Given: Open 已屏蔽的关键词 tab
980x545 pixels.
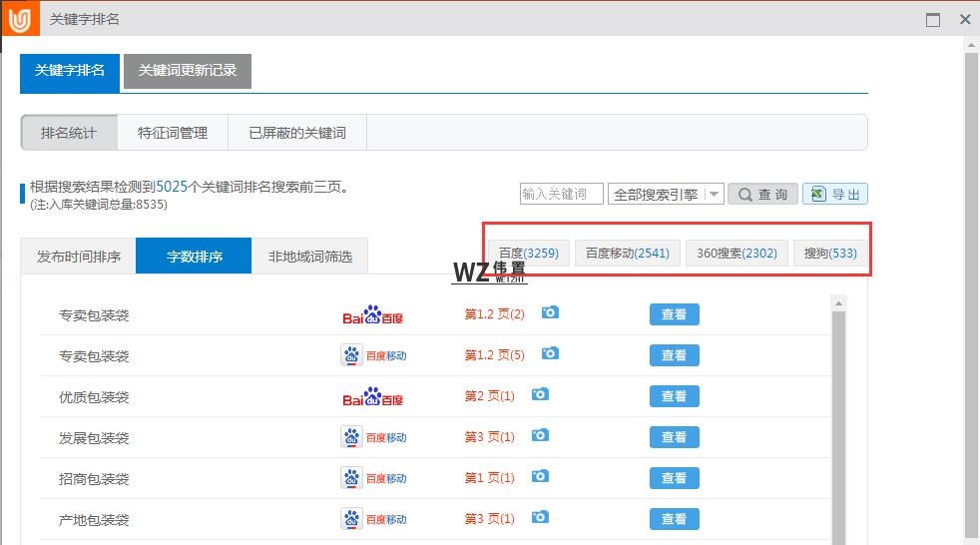Looking at the screenshot, I should [296, 133].
